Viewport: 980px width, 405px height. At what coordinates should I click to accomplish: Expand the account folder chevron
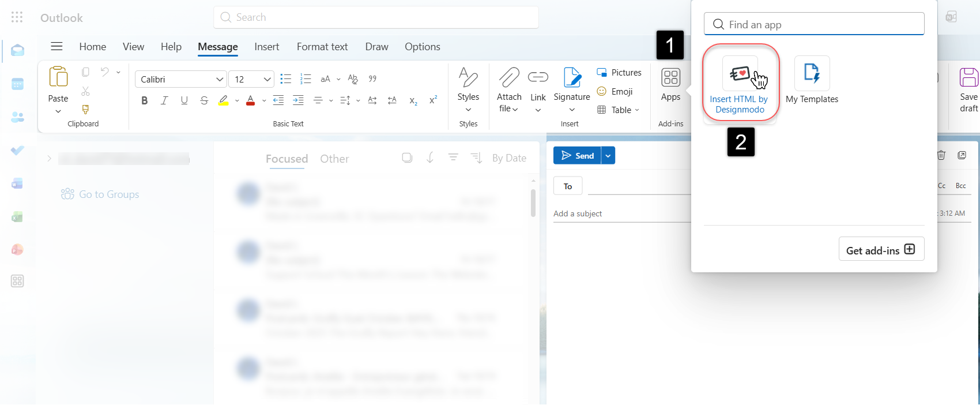(49, 158)
